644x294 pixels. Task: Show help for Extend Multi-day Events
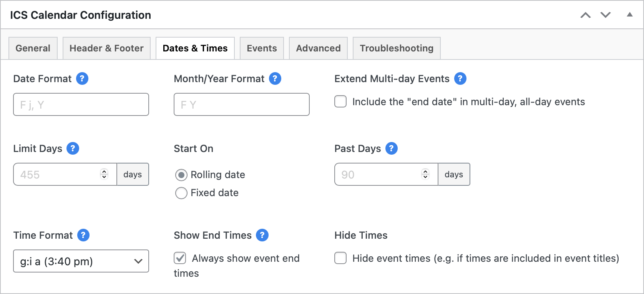460,79
